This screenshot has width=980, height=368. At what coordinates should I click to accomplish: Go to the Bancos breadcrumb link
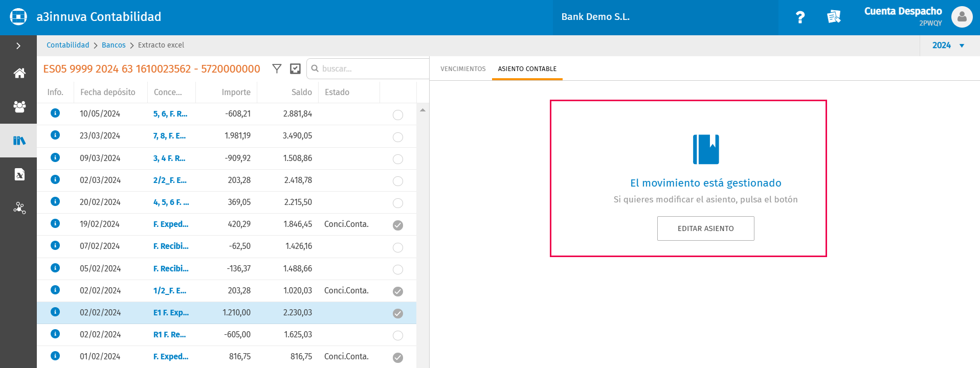coord(114,45)
